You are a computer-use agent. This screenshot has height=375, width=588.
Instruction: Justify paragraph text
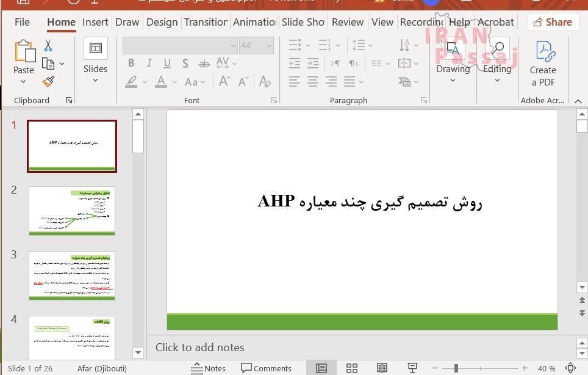point(350,81)
